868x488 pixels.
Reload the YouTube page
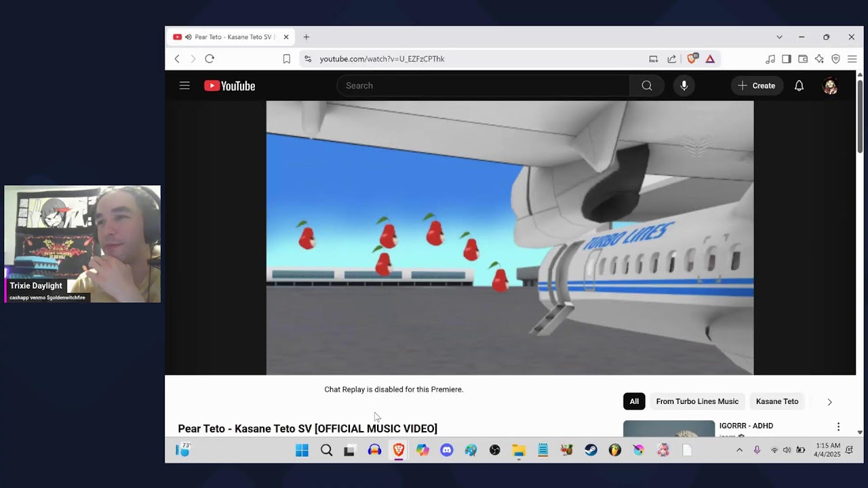(210, 59)
